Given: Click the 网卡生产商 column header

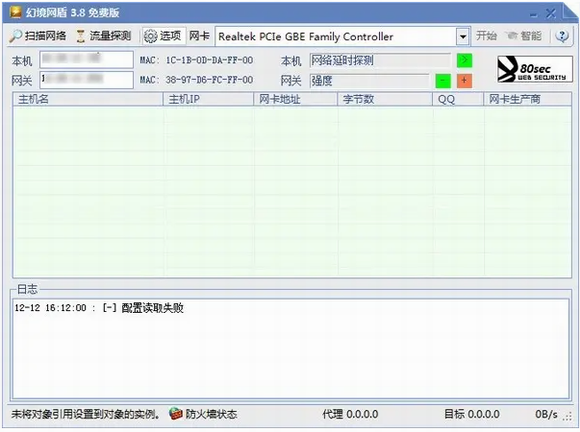Looking at the screenshot, I should pos(527,99).
